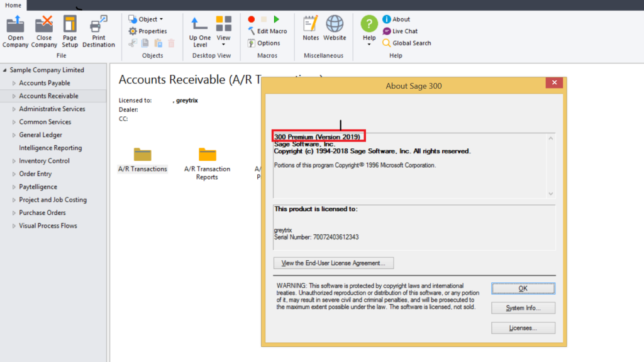Open macro Options
This screenshot has width=644, height=362.
pyautogui.click(x=264, y=43)
